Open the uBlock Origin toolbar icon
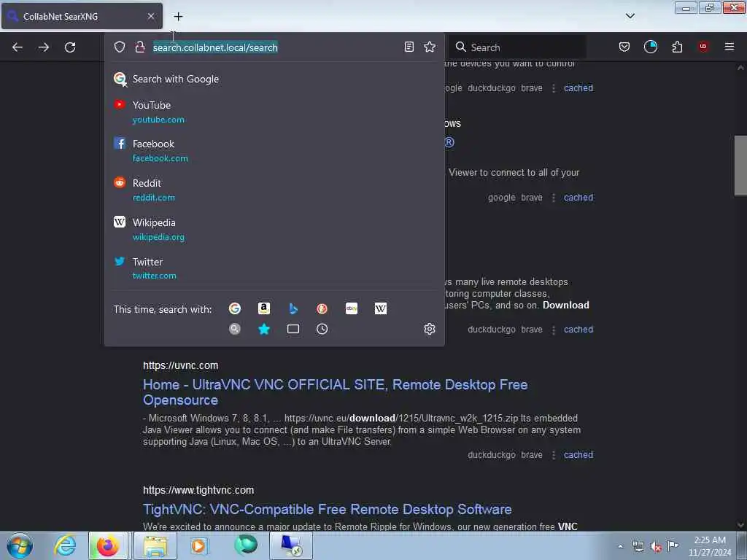This screenshot has width=747, height=560. [703, 47]
